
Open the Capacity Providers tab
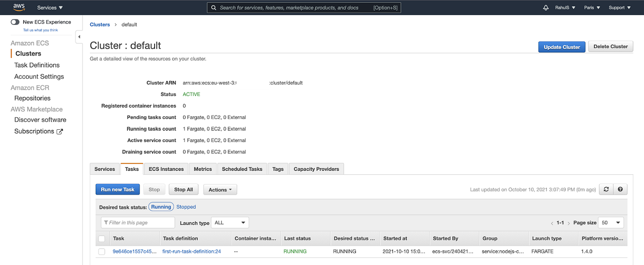(316, 169)
